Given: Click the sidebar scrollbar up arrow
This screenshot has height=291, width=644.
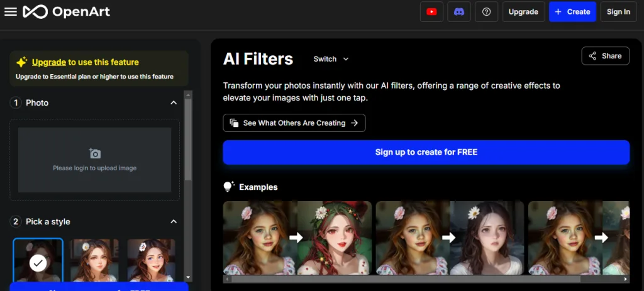Looking at the screenshot, I should (188, 95).
